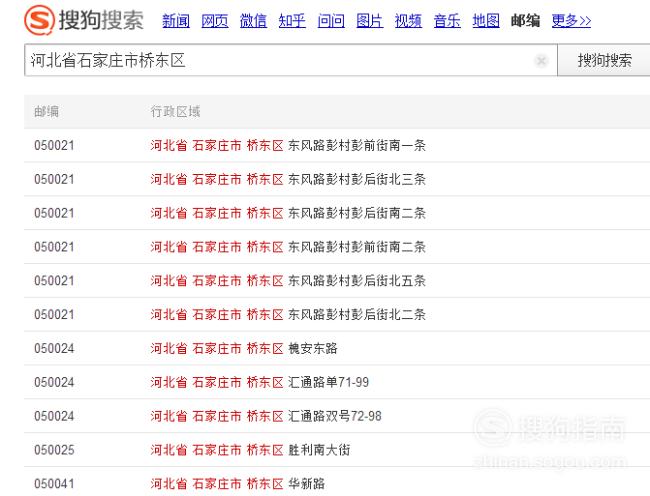Select the 汇通路单71-99 address row

pyautogui.click(x=337, y=382)
